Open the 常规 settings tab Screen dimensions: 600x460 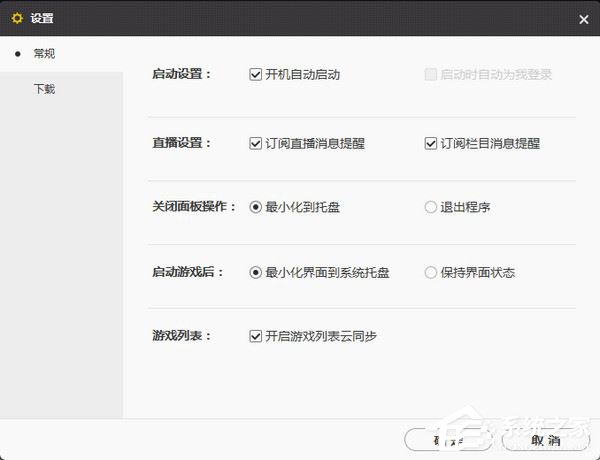pos(61,54)
